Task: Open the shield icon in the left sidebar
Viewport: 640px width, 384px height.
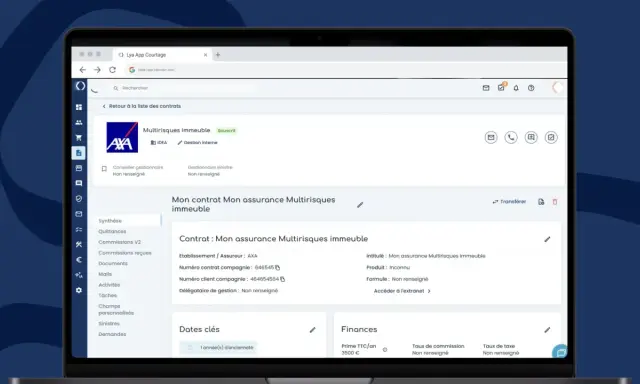Action: coord(79,198)
